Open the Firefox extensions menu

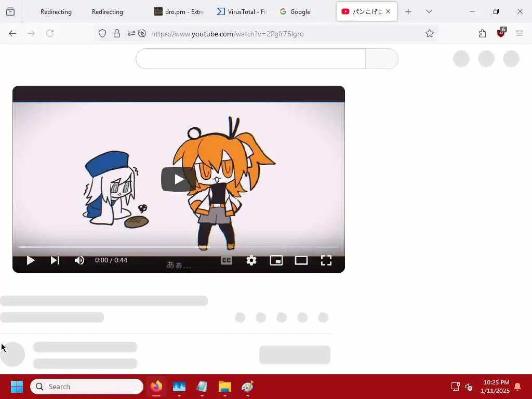coord(482,33)
